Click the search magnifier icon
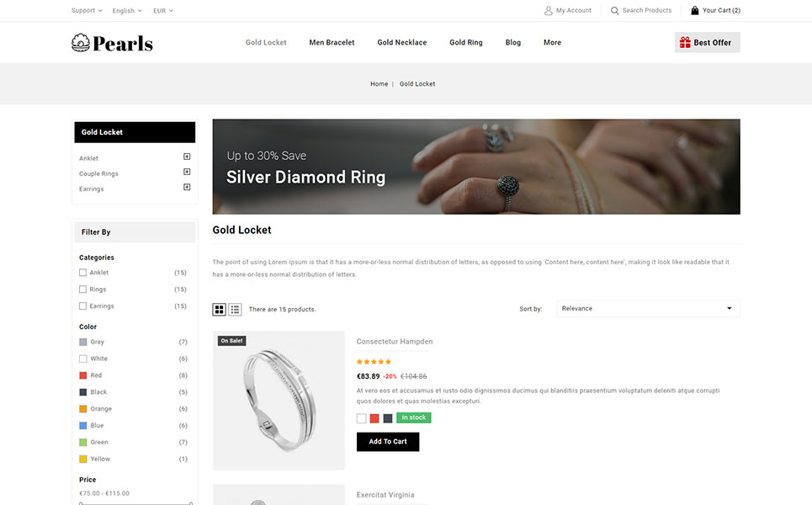Screen dimensions: 812x505 click(x=615, y=10)
